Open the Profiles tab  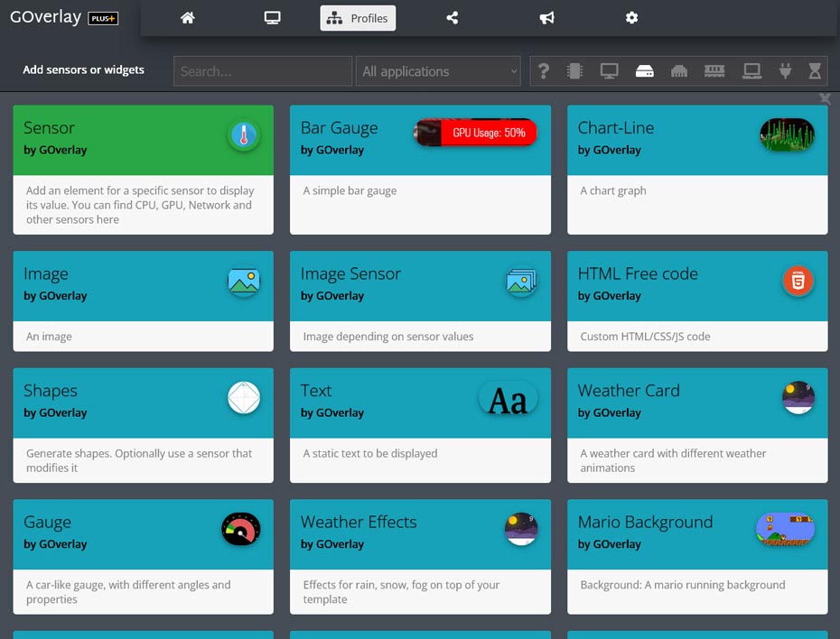pyautogui.click(x=358, y=18)
